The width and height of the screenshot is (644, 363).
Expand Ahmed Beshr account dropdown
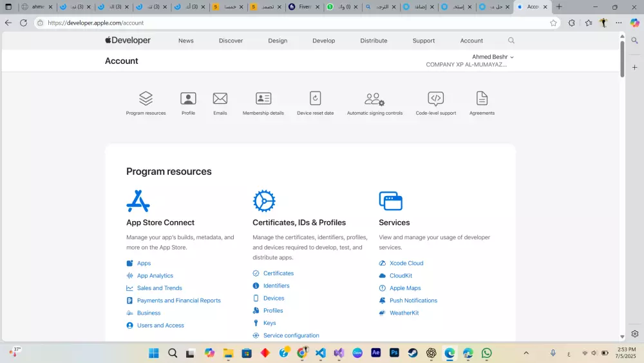[493, 57]
